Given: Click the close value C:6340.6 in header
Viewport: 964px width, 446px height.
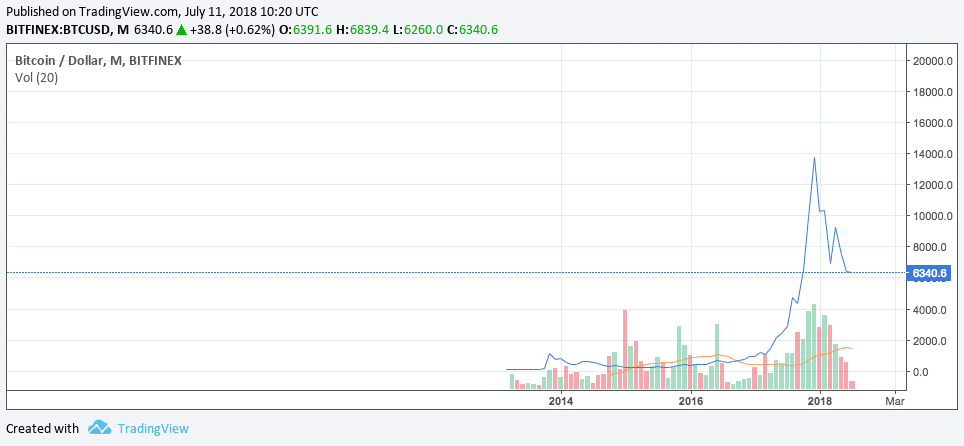Looking at the screenshot, I should 472,30.
